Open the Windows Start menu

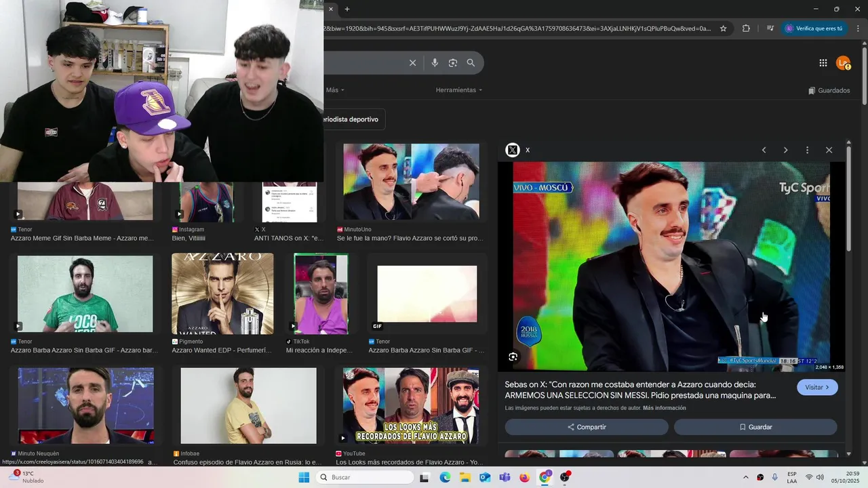click(304, 477)
